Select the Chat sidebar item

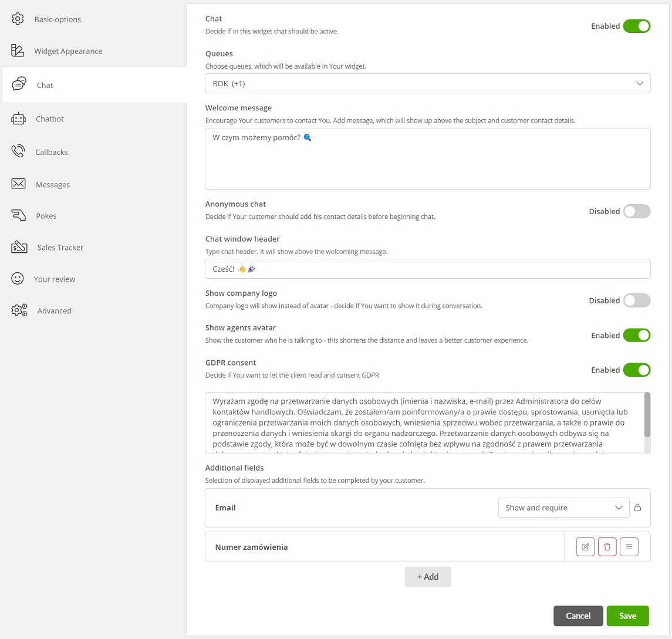pos(94,85)
